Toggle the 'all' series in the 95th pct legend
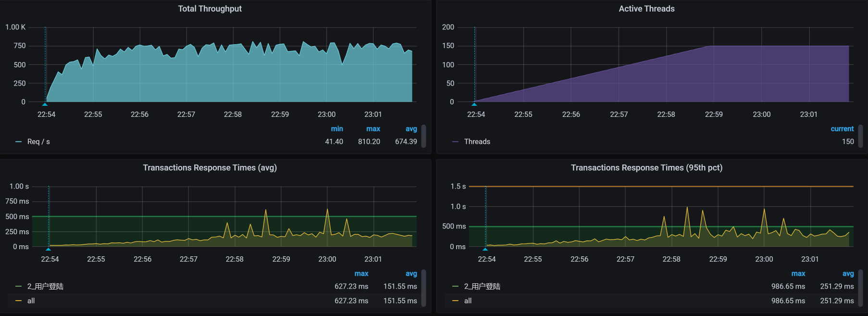Screen dimensions: 868x316 pyautogui.click(x=468, y=301)
